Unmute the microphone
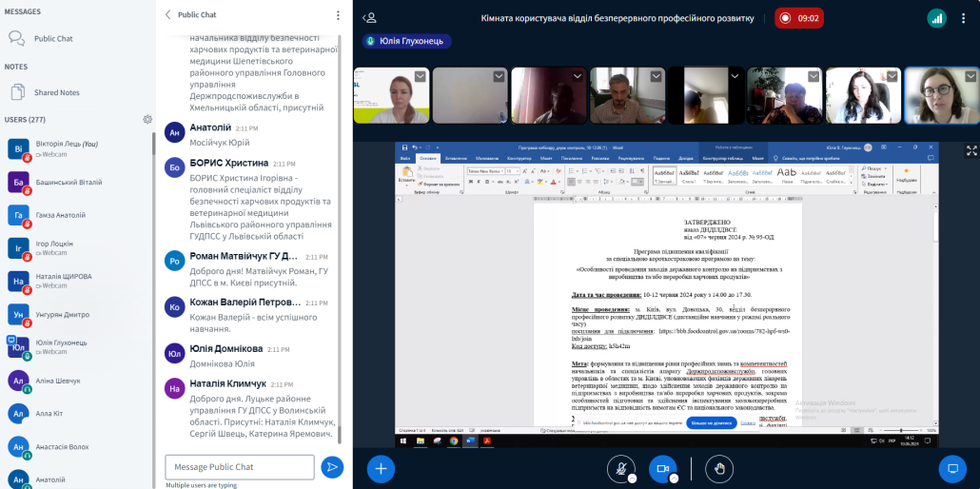Viewport: 980px width, 489px height. [x=620, y=468]
